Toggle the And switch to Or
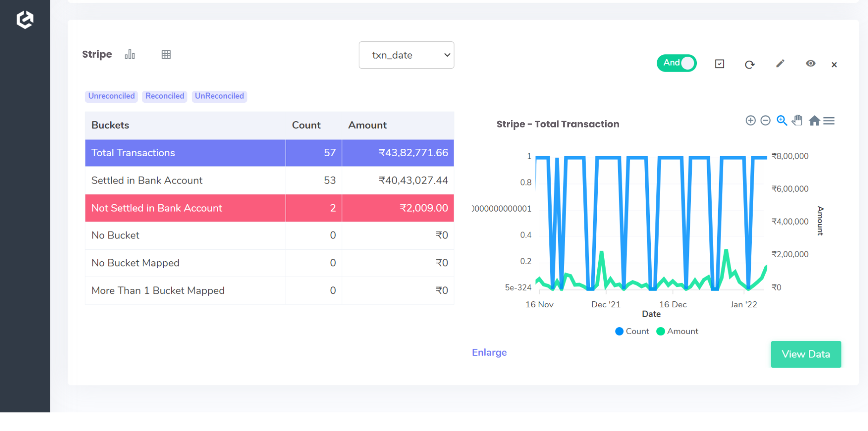Viewport: 868px width, 431px height. [x=676, y=63]
